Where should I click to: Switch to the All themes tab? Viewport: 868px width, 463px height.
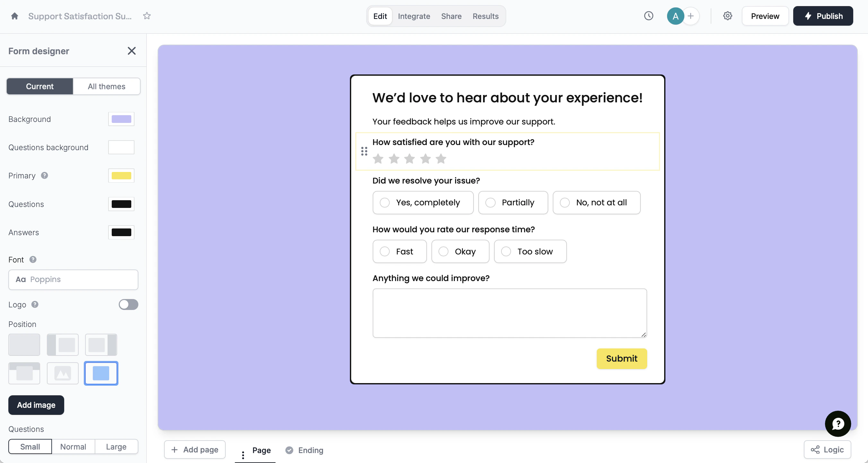(107, 86)
